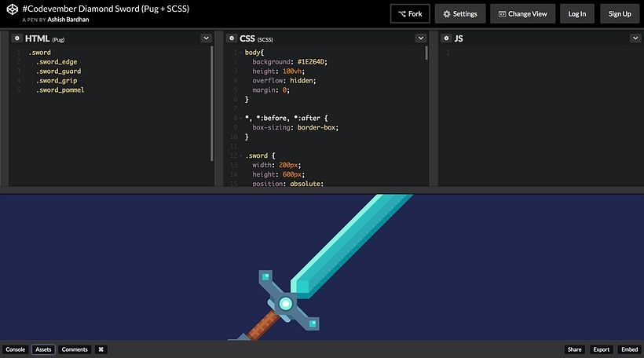Collapse the body rule fold arrow on line 1
Image resolution: width=644 pixels, height=358 pixels.
(241, 53)
